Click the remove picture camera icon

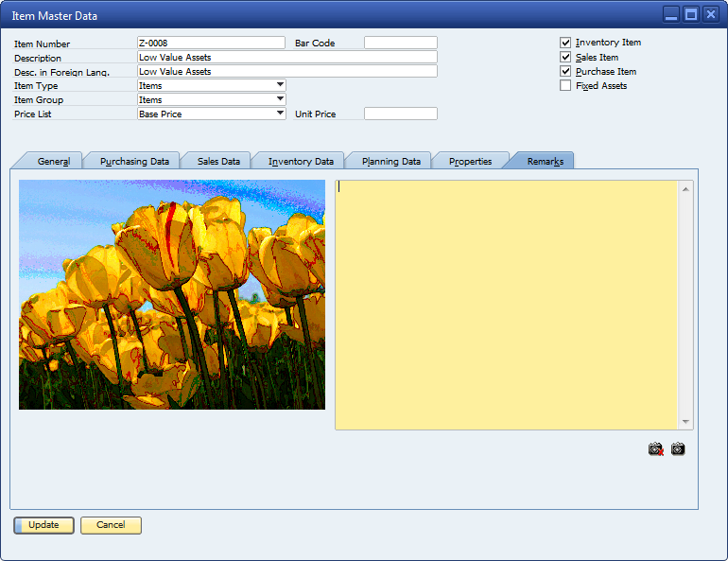coord(656,449)
